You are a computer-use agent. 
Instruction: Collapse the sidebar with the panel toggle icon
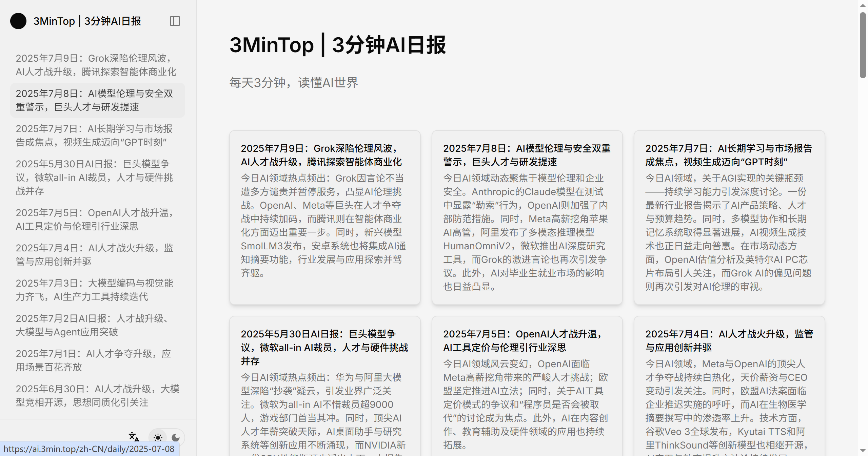(x=175, y=21)
